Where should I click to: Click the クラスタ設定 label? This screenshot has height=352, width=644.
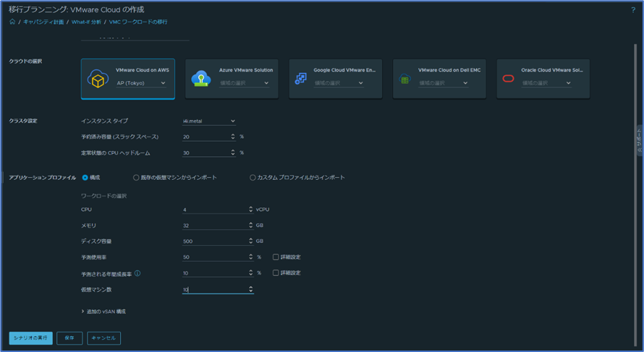click(23, 121)
